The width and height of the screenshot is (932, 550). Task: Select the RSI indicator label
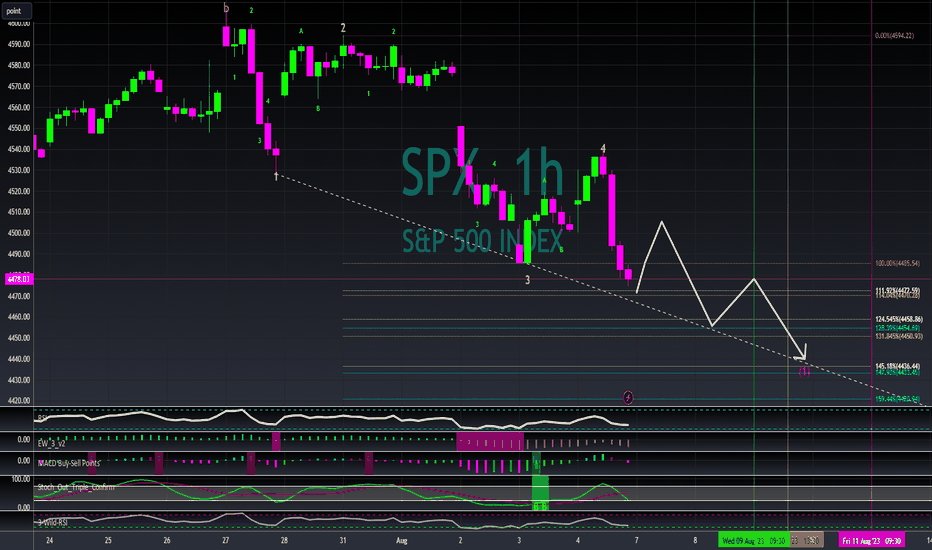click(x=42, y=419)
